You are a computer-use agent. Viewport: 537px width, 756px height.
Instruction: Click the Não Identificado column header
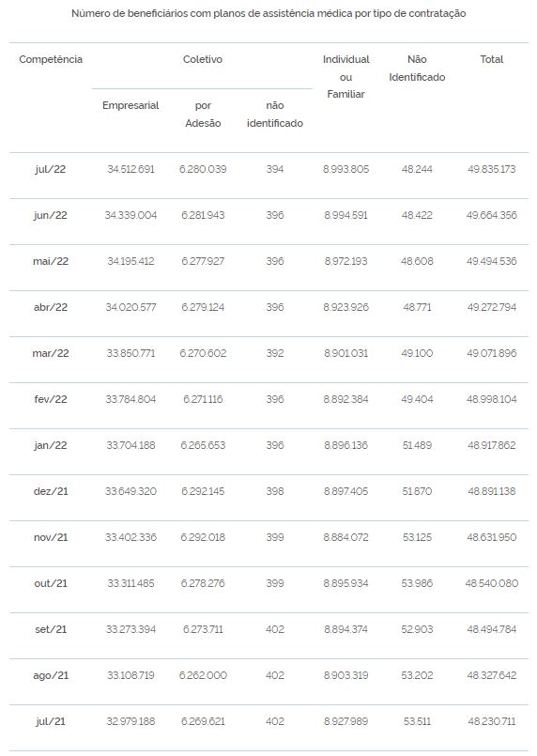coord(417,68)
